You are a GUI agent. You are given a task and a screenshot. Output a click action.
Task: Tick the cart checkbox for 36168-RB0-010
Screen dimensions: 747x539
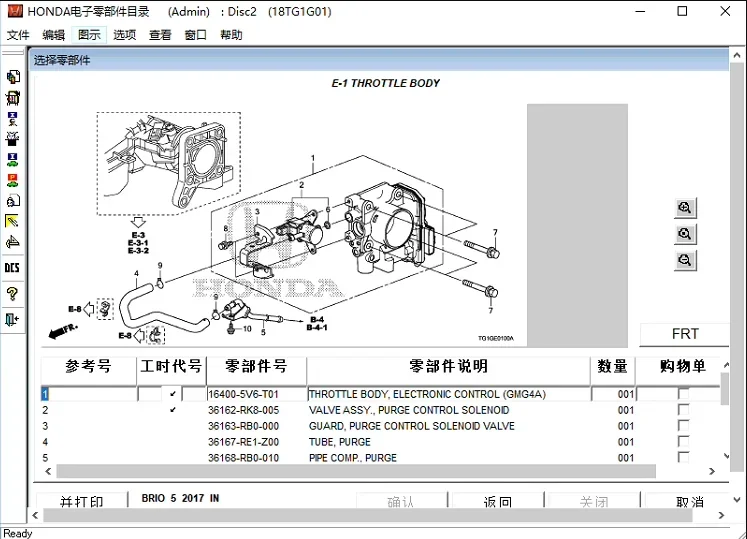point(683,457)
